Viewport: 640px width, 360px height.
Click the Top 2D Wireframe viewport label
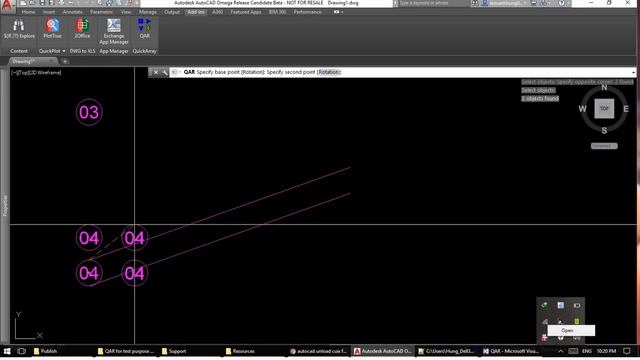tap(36, 73)
